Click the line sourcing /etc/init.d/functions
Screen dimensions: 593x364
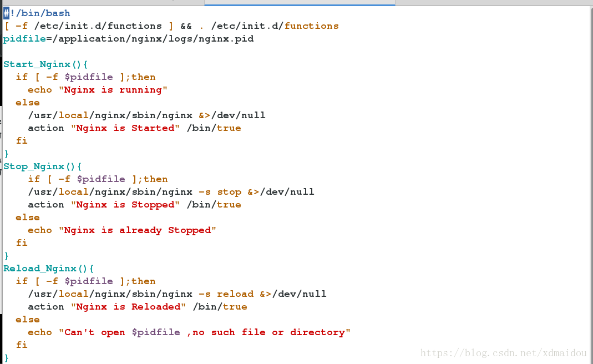171,26
